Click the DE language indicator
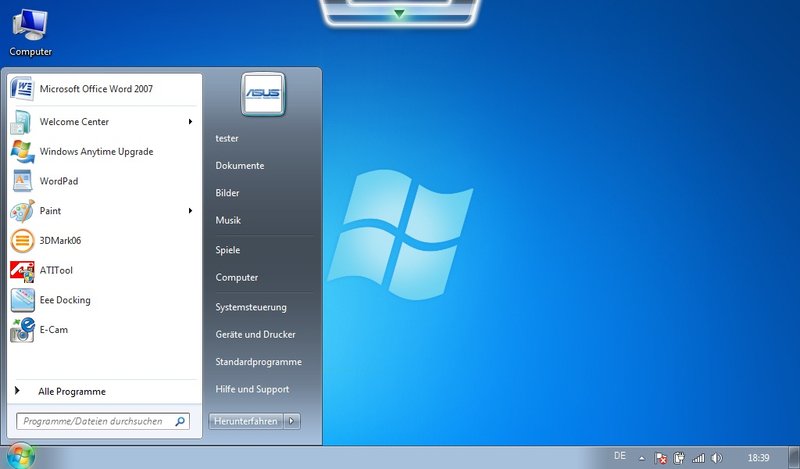Screen dimensions: 800x469 [x=620, y=456]
